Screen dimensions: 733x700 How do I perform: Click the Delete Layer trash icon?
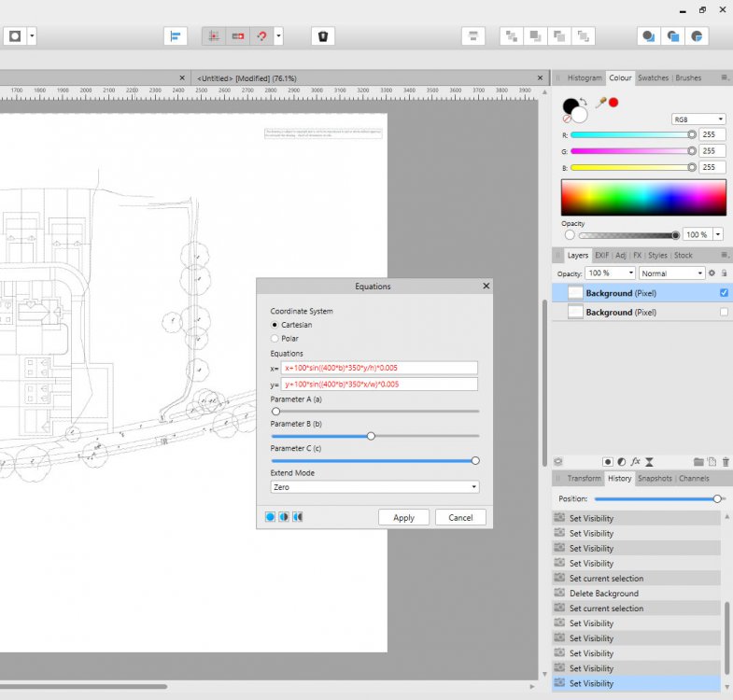click(x=726, y=461)
